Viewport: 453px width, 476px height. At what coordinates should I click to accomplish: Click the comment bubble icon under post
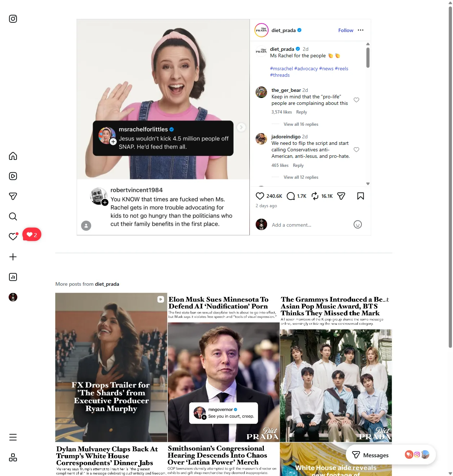click(x=291, y=196)
